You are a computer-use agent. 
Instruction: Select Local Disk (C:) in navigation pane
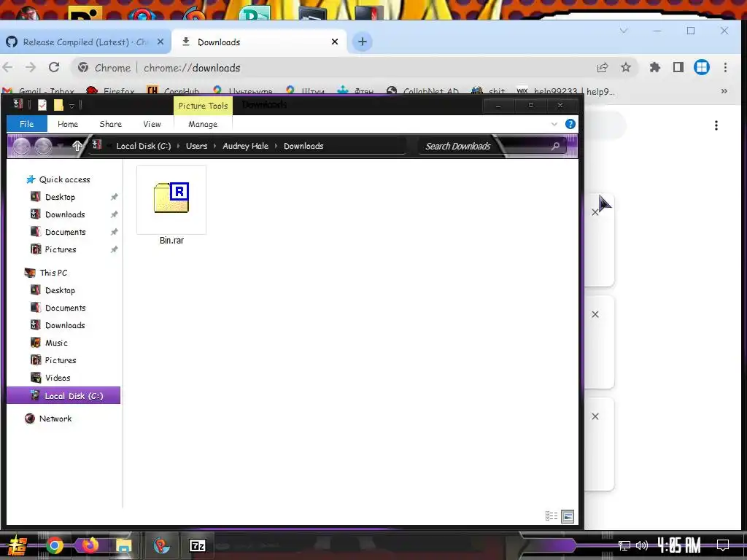click(x=63, y=396)
